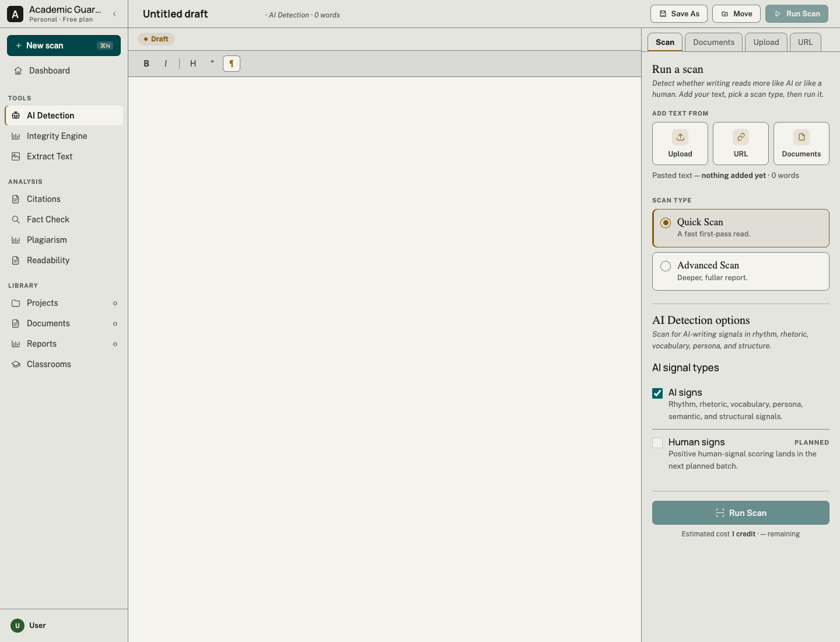Open the Reports chart icon
Screen dimensions: 840x642
[x=16, y=344]
